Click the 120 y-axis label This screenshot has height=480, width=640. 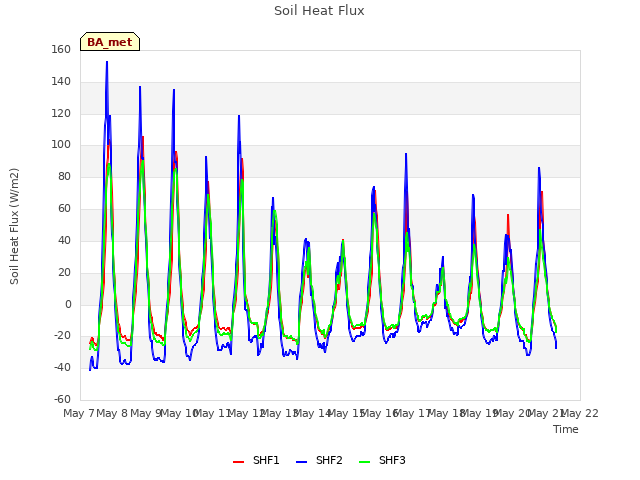pyautogui.click(x=61, y=113)
